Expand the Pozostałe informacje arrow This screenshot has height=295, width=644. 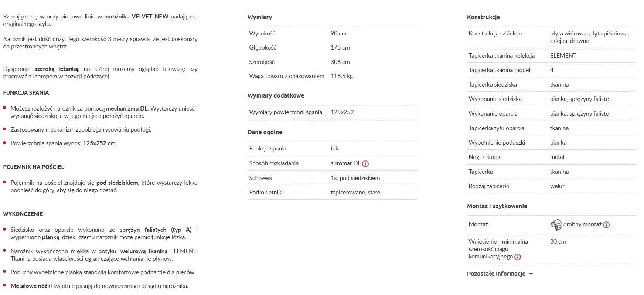point(531,274)
